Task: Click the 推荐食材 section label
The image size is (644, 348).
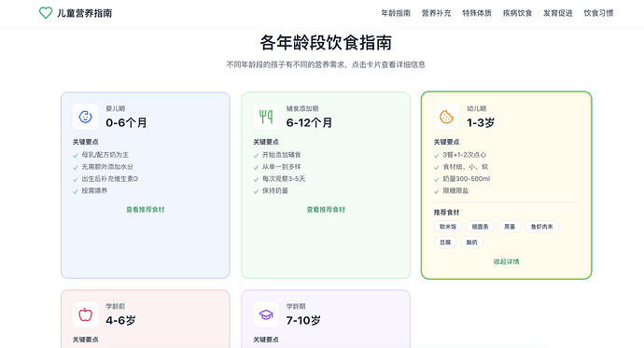Action: point(446,213)
